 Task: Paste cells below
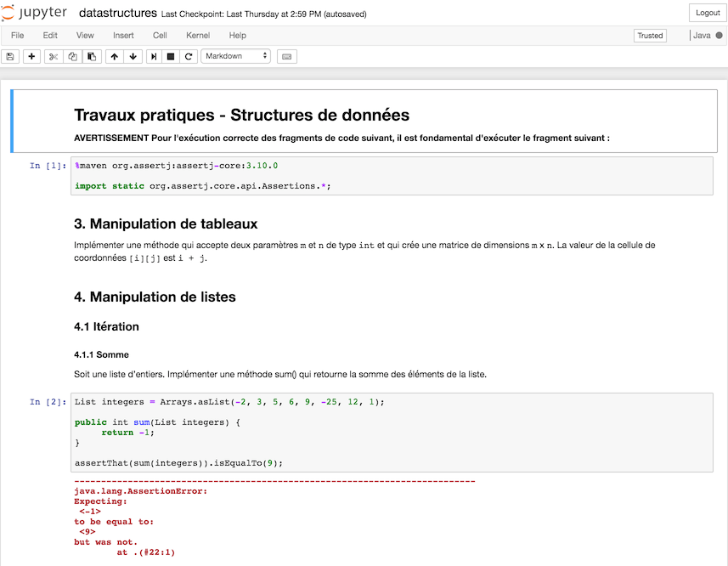(x=92, y=56)
